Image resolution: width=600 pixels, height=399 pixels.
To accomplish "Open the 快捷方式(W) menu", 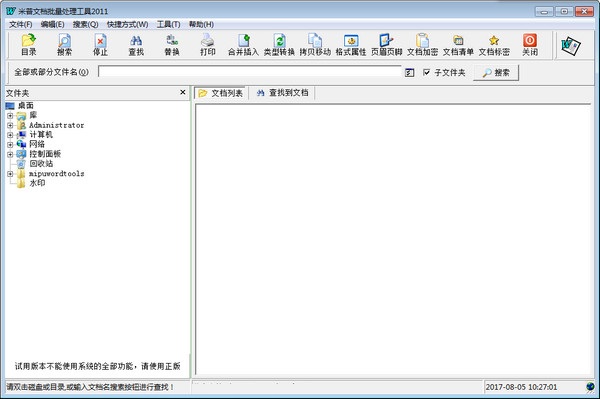I will pos(127,24).
